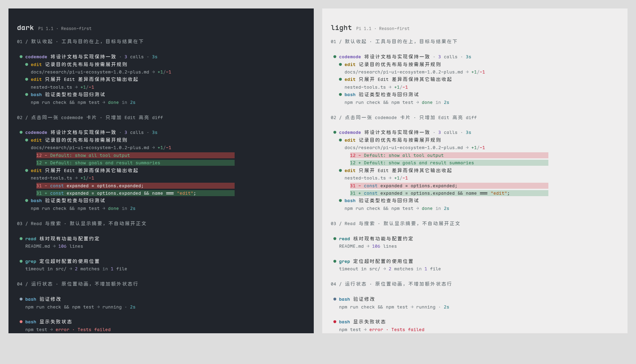
Task: Click dot beside bash 验证类型检查 in light section 01
Action: (341, 94)
